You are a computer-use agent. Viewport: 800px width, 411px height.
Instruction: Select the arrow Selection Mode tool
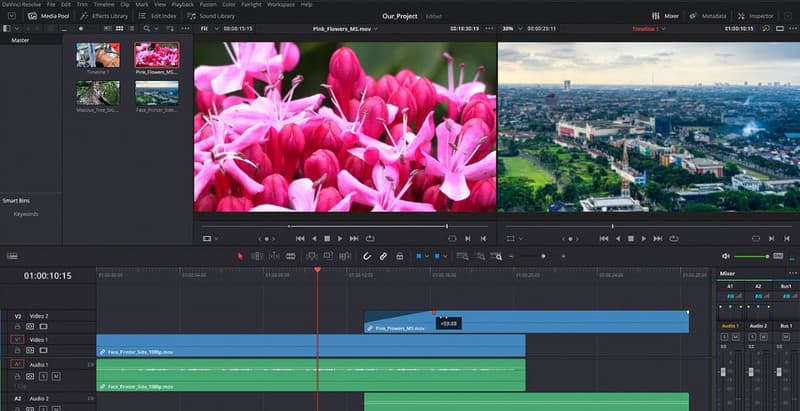coord(240,256)
